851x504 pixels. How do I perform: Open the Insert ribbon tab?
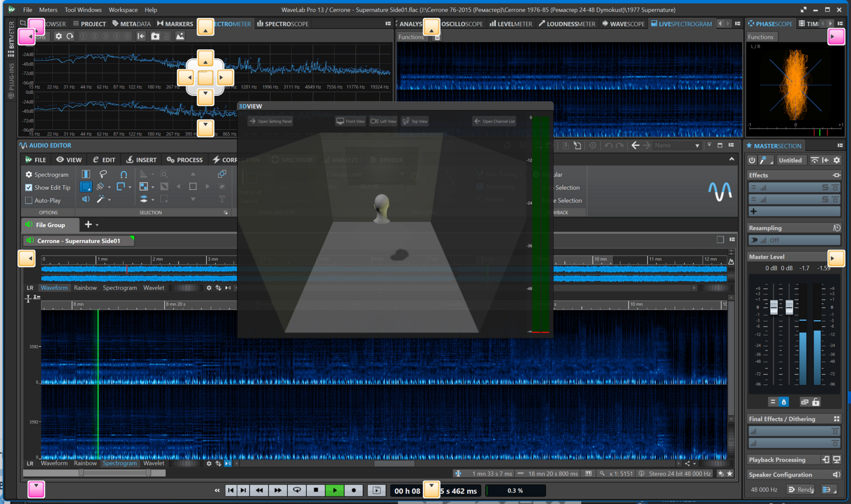tap(141, 160)
